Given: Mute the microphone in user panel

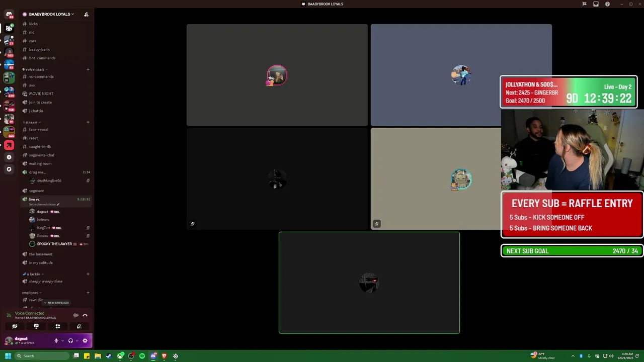Looking at the screenshot, I should pos(56,340).
